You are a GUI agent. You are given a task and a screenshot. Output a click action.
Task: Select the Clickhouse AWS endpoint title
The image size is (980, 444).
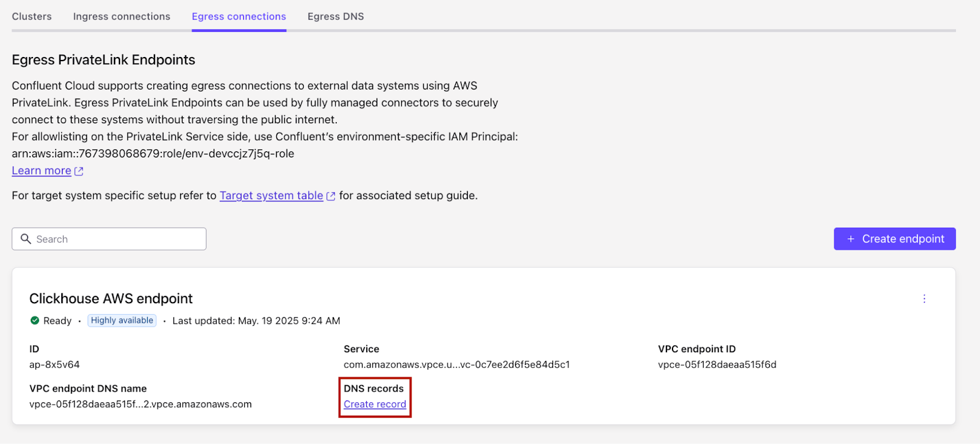tap(111, 299)
